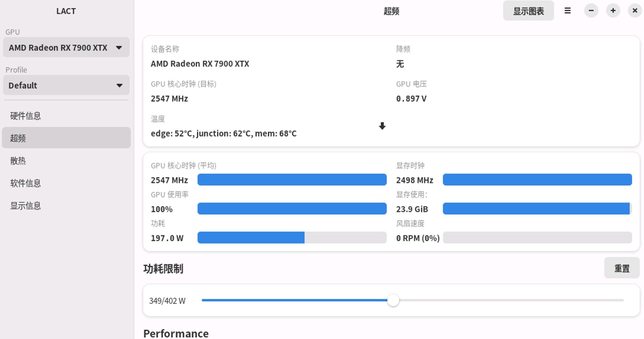Click the GPU 核心时钟 (平均) bar
This screenshot has height=339, width=644.
pyautogui.click(x=292, y=180)
